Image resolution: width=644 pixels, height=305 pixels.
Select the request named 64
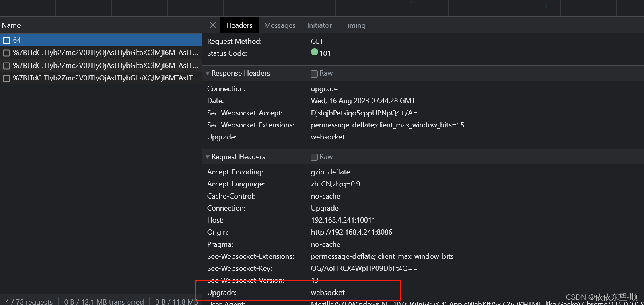pyautogui.click(x=101, y=40)
